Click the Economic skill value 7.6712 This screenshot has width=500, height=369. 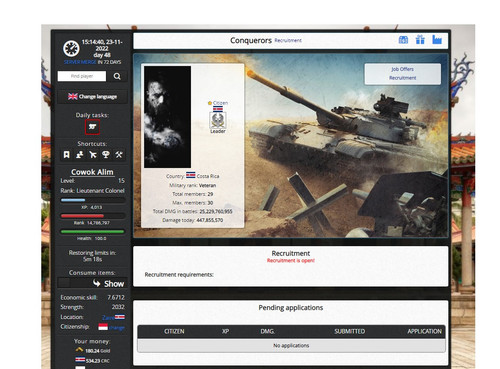116,297
